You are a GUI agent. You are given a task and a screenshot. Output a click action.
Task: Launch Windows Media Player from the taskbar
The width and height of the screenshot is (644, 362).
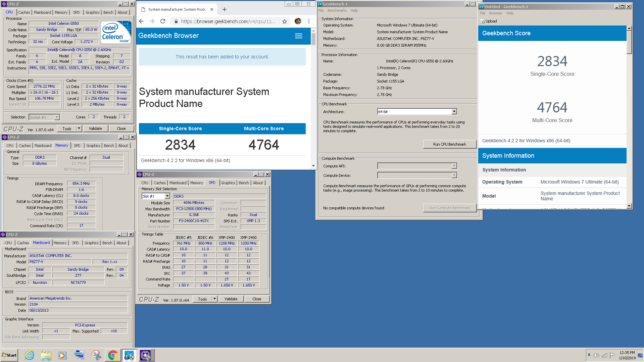62,355
